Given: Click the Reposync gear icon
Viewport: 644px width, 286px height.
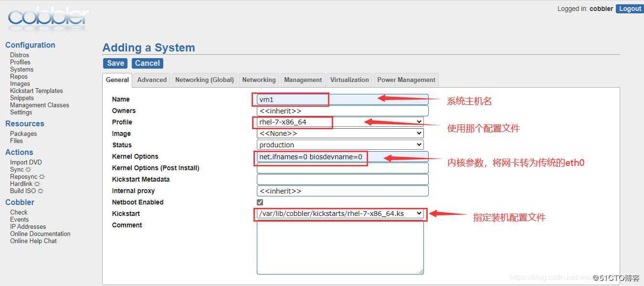Looking at the screenshot, I should point(42,177).
